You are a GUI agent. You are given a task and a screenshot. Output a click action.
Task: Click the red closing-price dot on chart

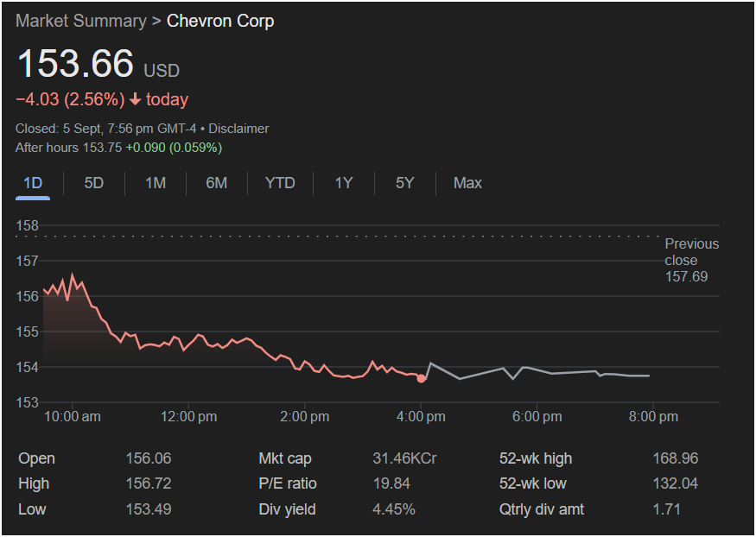[422, 378]
